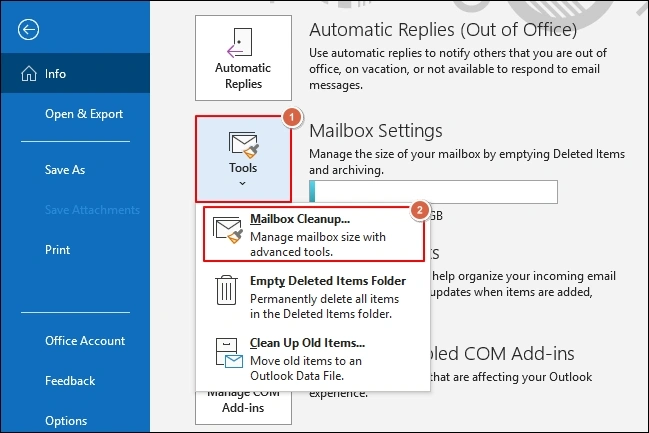This screenshot has width=649, height=433.
Task: Click the Tools envelope broom icon
Action: (x=243, y=145)
